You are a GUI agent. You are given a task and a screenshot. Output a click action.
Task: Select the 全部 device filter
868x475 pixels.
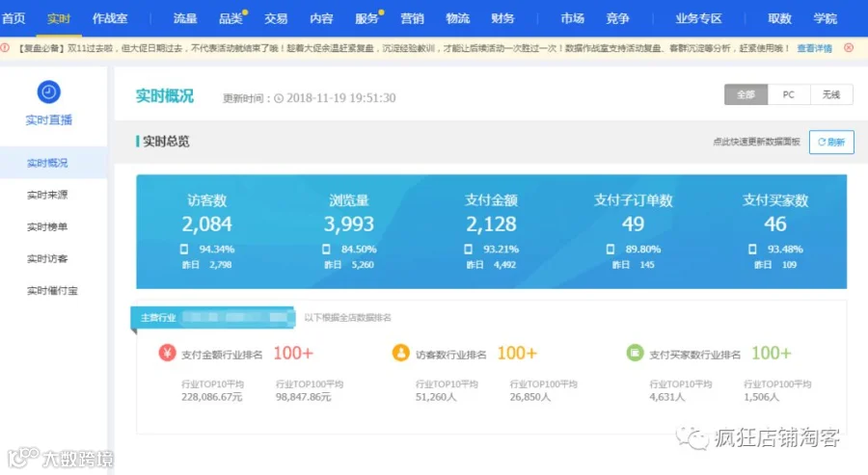[746, 94]
